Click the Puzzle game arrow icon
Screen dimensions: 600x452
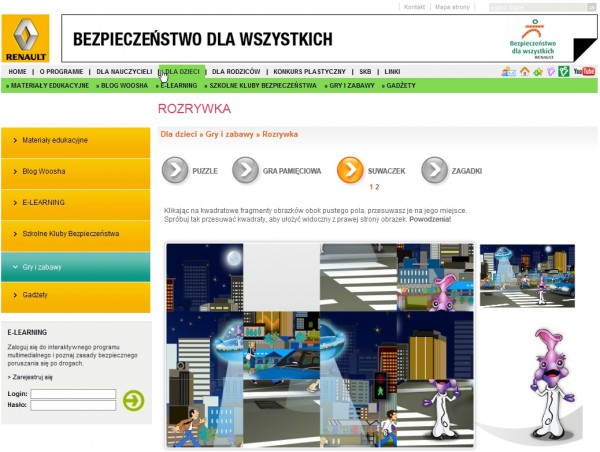(x=176, y=171)
